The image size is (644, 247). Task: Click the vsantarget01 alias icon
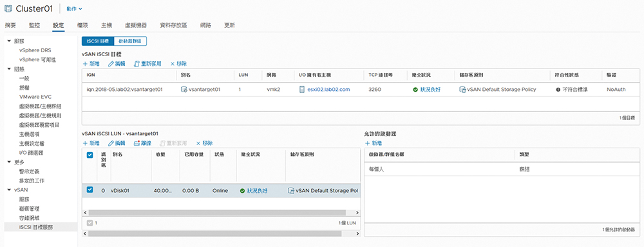tap(184, 89)
